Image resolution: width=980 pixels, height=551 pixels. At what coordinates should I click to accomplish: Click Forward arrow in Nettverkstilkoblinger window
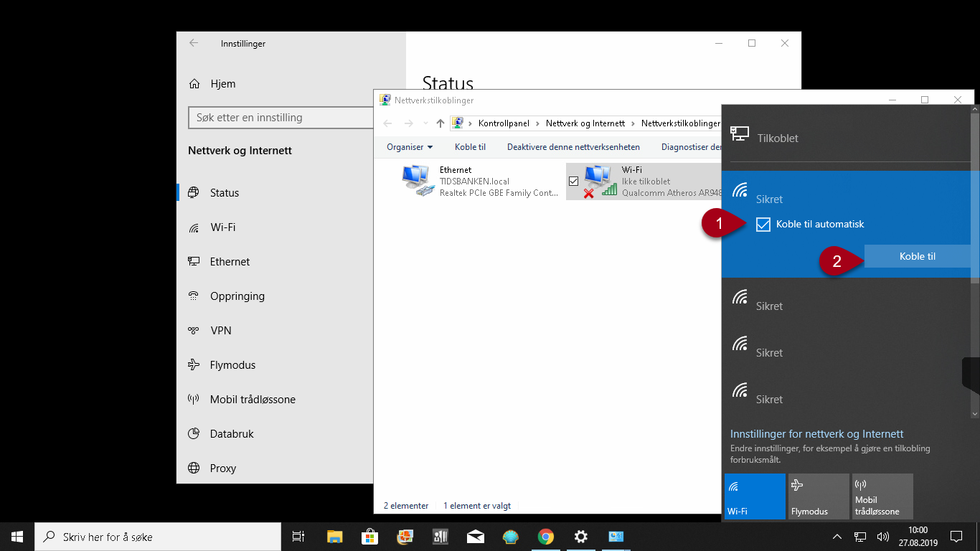pyautogui.click(x=408, y=123)
